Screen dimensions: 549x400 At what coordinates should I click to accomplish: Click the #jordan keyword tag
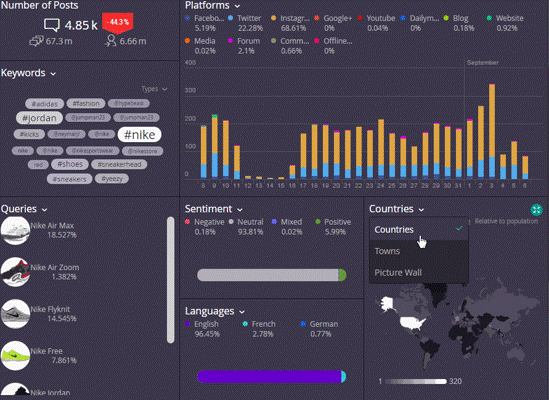point(39,118)
